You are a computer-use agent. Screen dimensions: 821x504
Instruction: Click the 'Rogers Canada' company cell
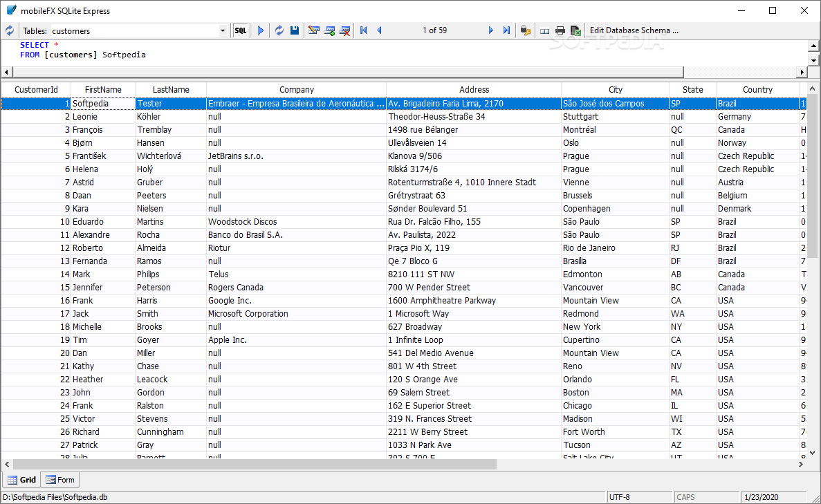pyautogui.click(x=296, y=288)
